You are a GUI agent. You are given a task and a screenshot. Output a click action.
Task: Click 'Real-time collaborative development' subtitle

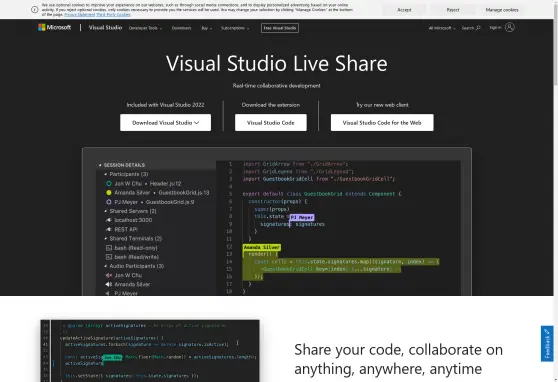click(x=277, y=85)
